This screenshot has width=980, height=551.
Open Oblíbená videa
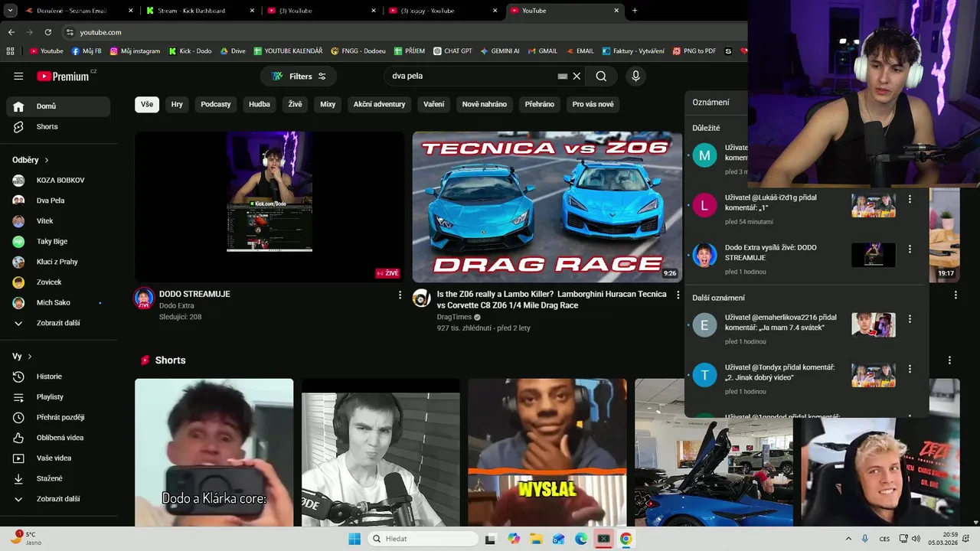click(58, 438)
